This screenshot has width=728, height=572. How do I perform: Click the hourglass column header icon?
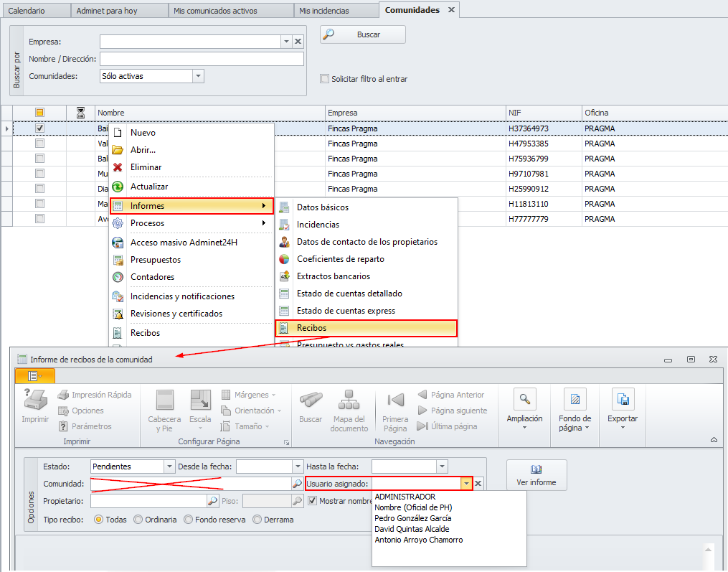(80, 113)
